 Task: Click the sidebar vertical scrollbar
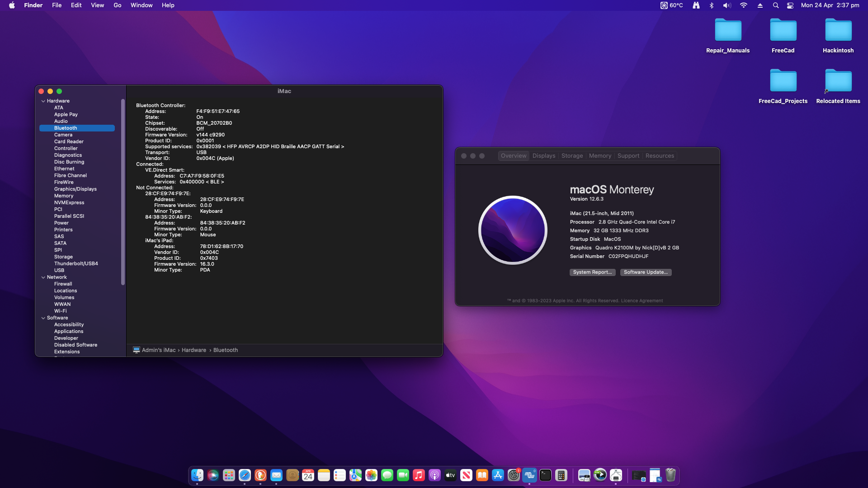(123, 192)
